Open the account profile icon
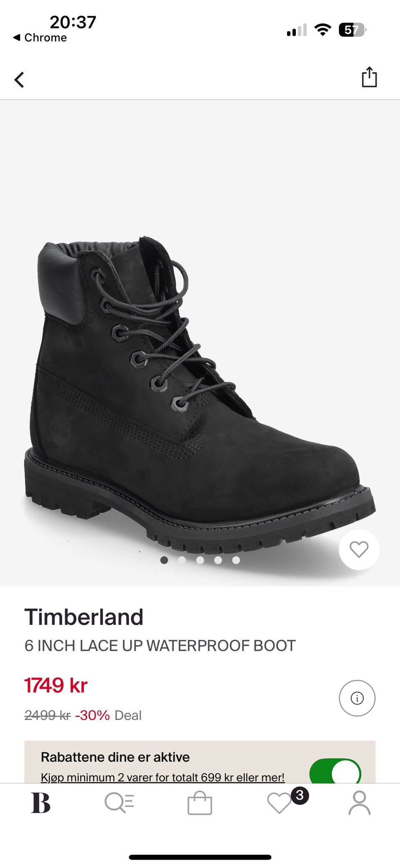The width and height of the screenshot is (400, 868). point(359,803)
